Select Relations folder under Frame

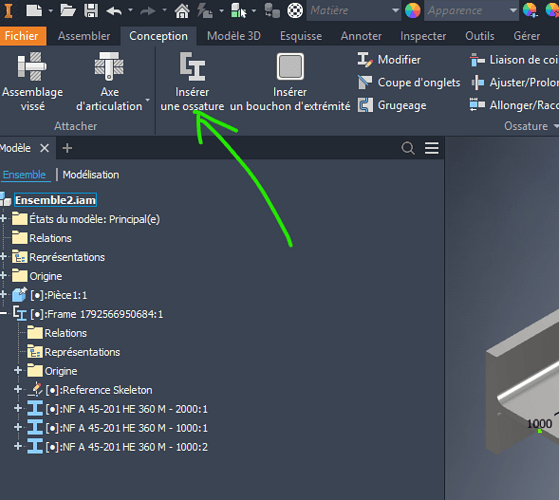(66, 333)
